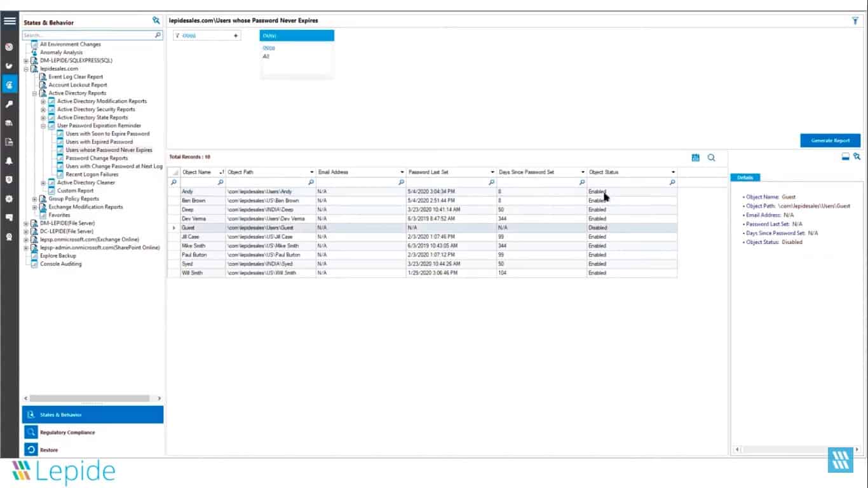Click the search icon beside States & Behavior

coord(156,21)
